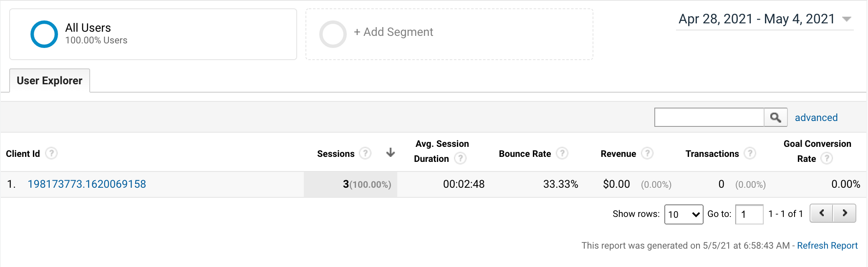Open Bounce Rate help question mark
This screenshot has width=868, height=267.
coord(562,154)
